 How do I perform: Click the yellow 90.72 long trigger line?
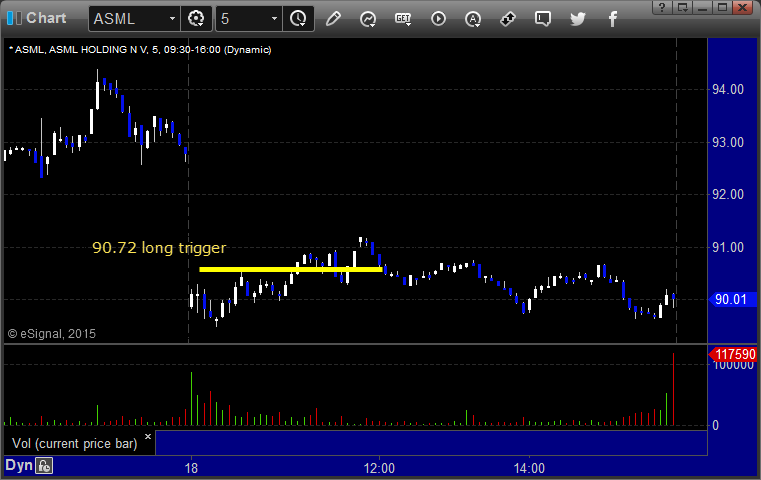[291, 269]
